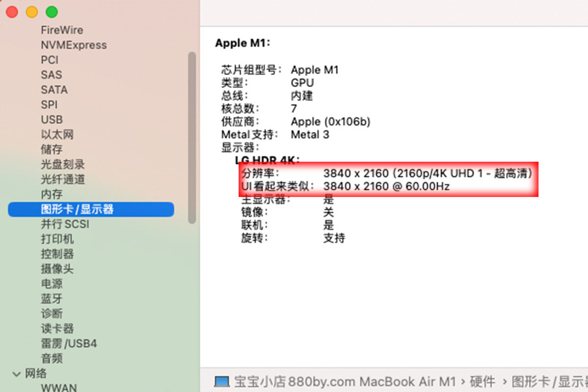Open WWAN under the 网络 section
Image resolution: width=588 pixels, height=392 pixels.
coord(58,388)
